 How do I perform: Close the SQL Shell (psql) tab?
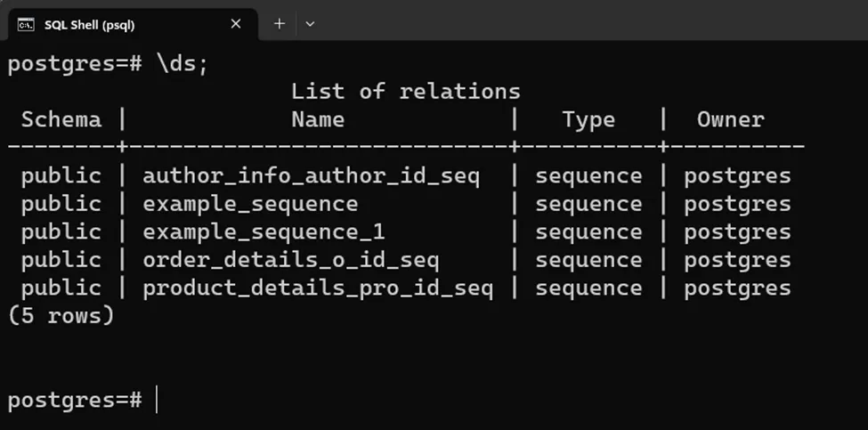(236, 24)
